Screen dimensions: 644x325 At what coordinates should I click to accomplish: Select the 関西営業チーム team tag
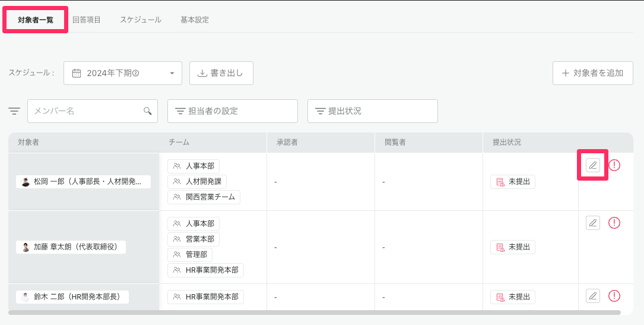pyautogui.click(x=204, y=197)
